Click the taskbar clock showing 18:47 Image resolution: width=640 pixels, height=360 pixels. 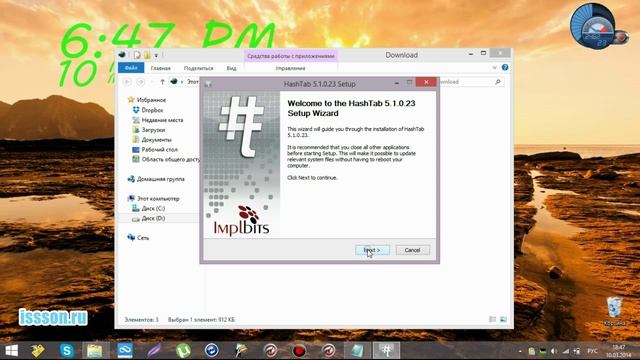619,351
